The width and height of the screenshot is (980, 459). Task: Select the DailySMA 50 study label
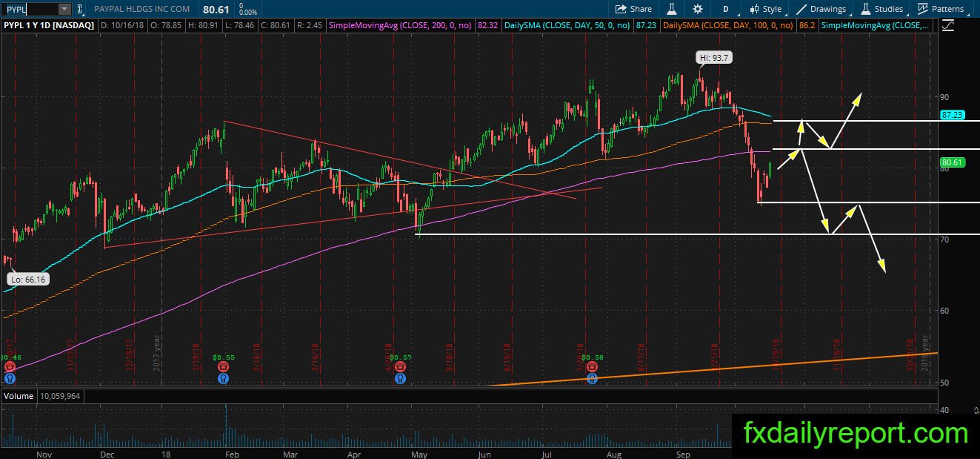coord(567,26)
